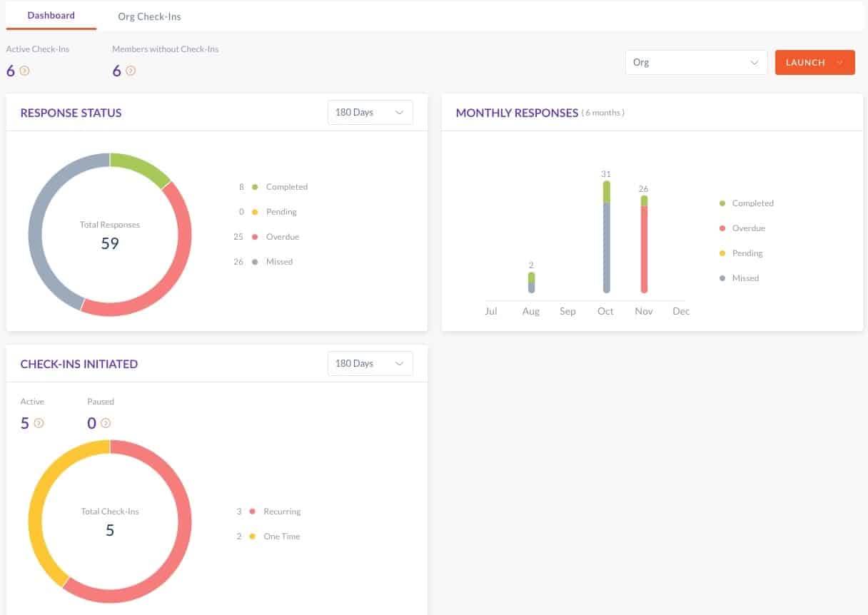Click gray Missed portion of October bar
The image size is (868, 615).
pyautogui.click(x=607, y=248)
